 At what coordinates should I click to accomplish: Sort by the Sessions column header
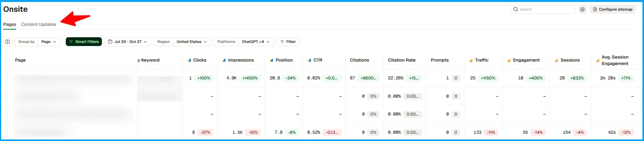click(x=570, y=60)
